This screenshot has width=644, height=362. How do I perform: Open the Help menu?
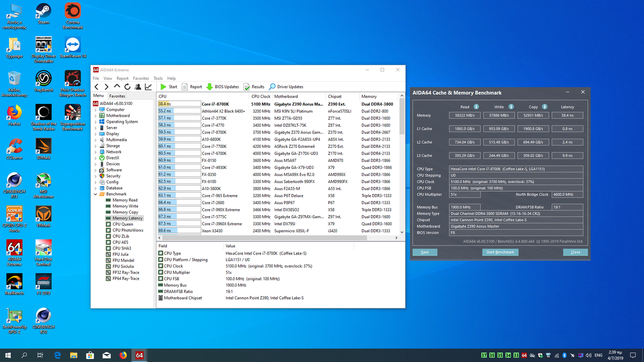click(x=172, y=78)
